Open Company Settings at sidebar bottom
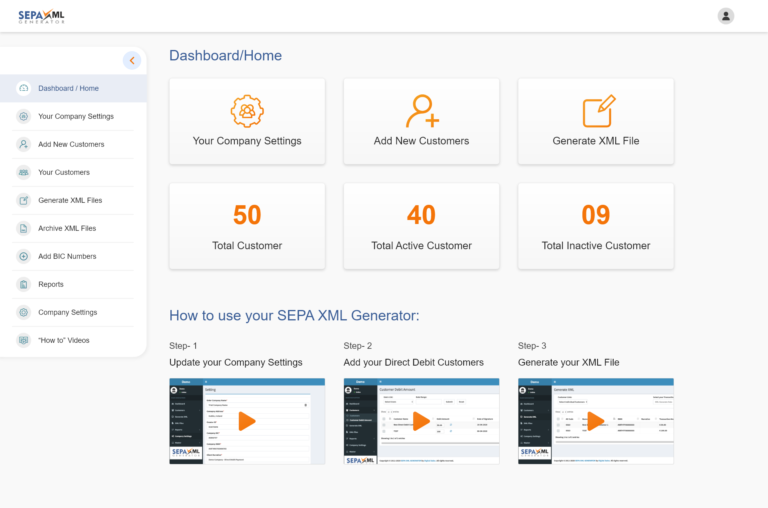The image size is (768, 508). 68,312
